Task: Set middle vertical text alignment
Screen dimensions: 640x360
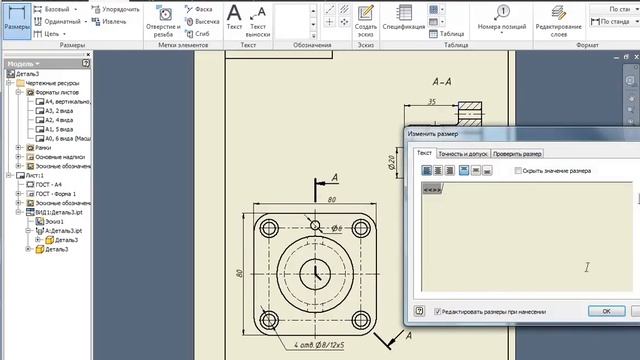Action: coord(476,170)
